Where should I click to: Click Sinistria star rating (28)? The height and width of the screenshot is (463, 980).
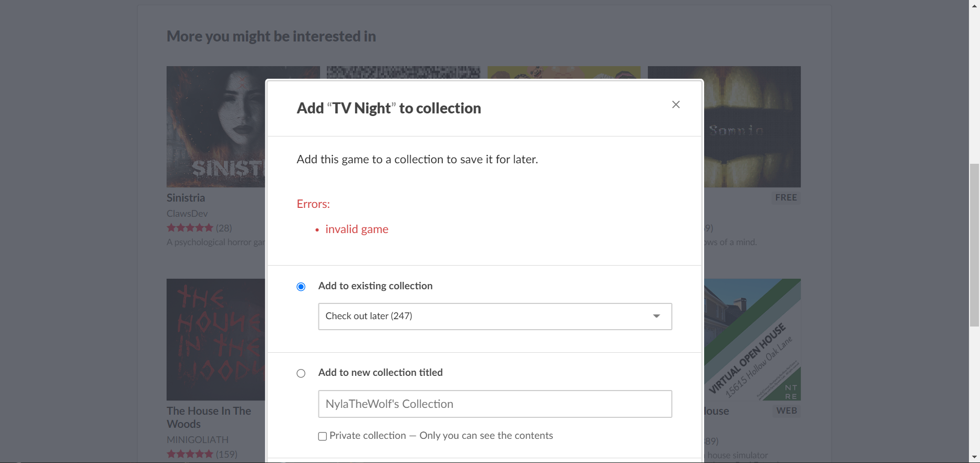(x=199, y=228)
